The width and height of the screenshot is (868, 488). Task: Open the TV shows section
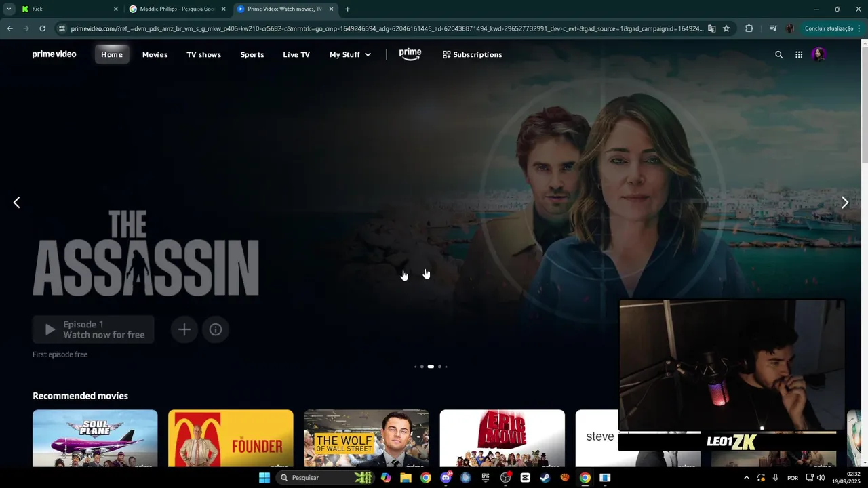204,54
